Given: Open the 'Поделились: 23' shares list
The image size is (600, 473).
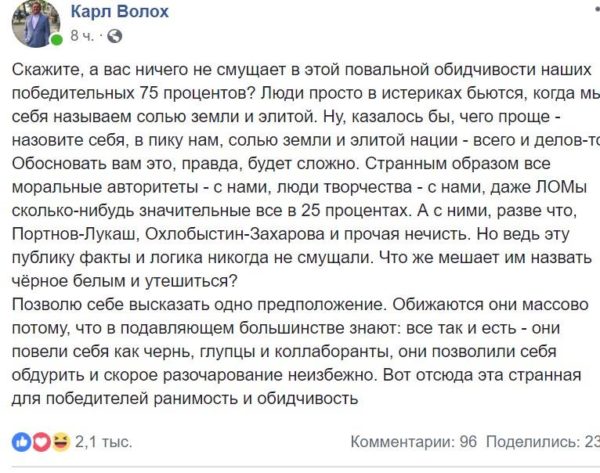Looking at the screenshot, I should point(543,442).
